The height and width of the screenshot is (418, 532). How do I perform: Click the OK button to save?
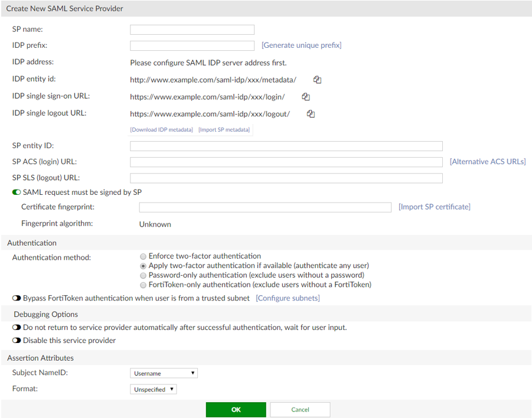(x=236, y=409)
